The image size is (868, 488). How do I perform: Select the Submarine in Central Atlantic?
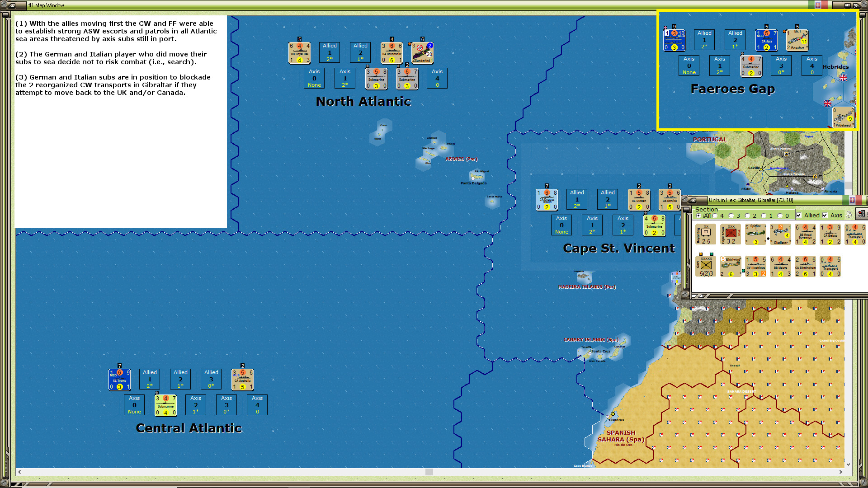pos(165,405)
